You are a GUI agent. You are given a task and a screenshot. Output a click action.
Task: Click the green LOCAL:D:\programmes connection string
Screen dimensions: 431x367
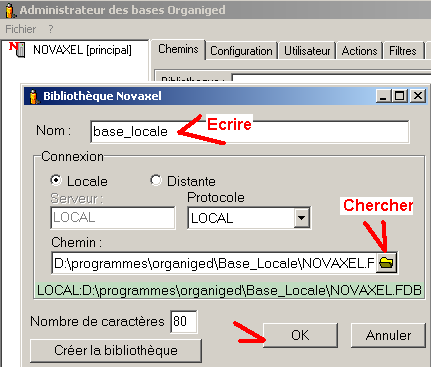pyautogui.click(x=229, y=290)
